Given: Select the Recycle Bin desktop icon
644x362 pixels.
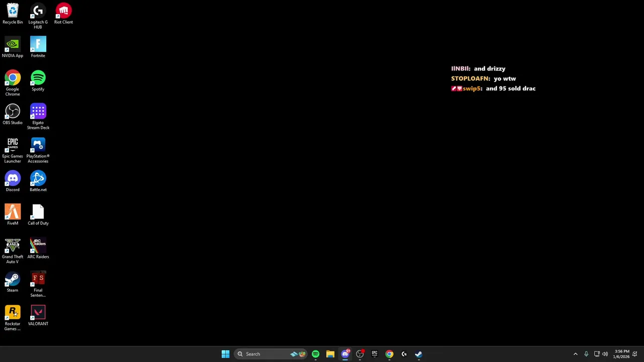Looking at the screenshot, I should coord(13,14).
